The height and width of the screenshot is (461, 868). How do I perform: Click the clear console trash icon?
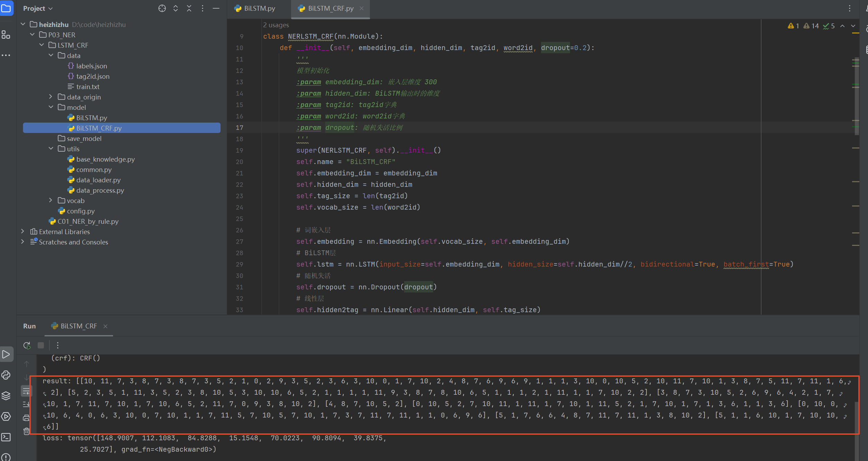tap(26, 431)
